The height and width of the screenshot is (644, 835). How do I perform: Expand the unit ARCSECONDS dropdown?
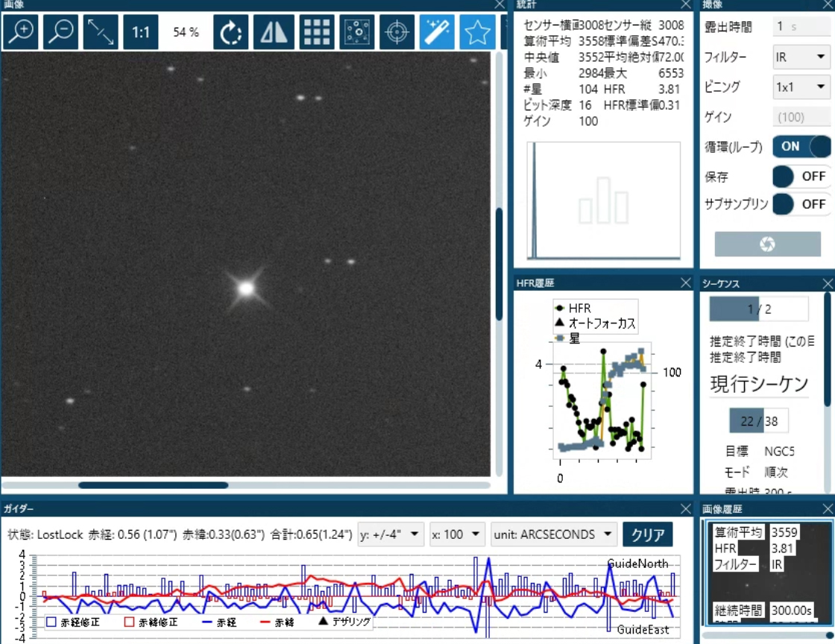(554, 534)
